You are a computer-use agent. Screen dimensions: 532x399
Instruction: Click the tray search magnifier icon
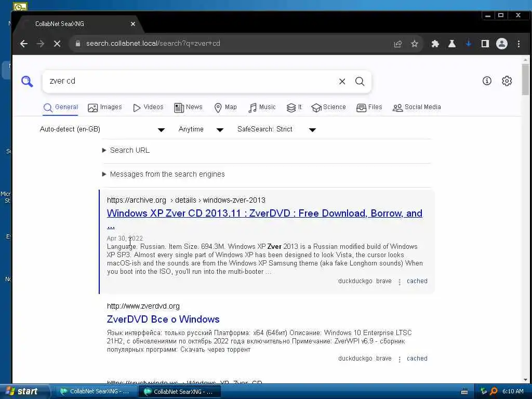click(494, 391)
